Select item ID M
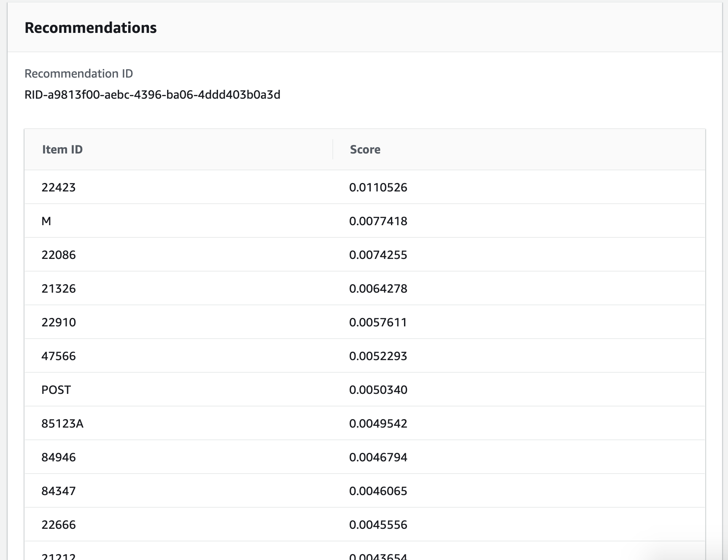The height and width of the screenshot is (560, 728). pos(46,221)
